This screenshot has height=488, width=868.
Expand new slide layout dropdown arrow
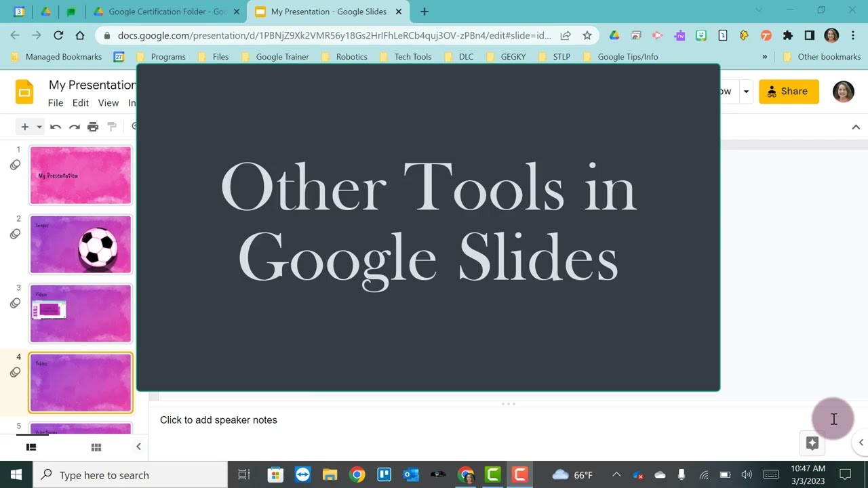39,127
